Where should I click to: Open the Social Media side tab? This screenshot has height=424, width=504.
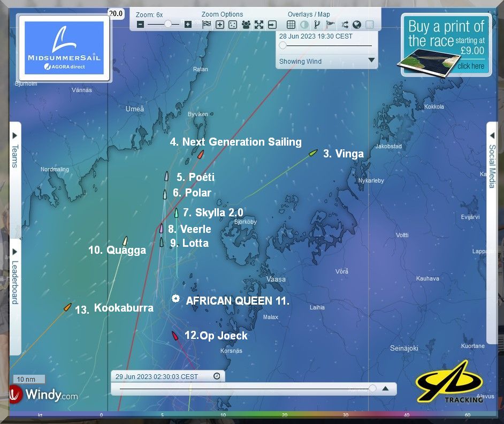(x=492, y=166)
